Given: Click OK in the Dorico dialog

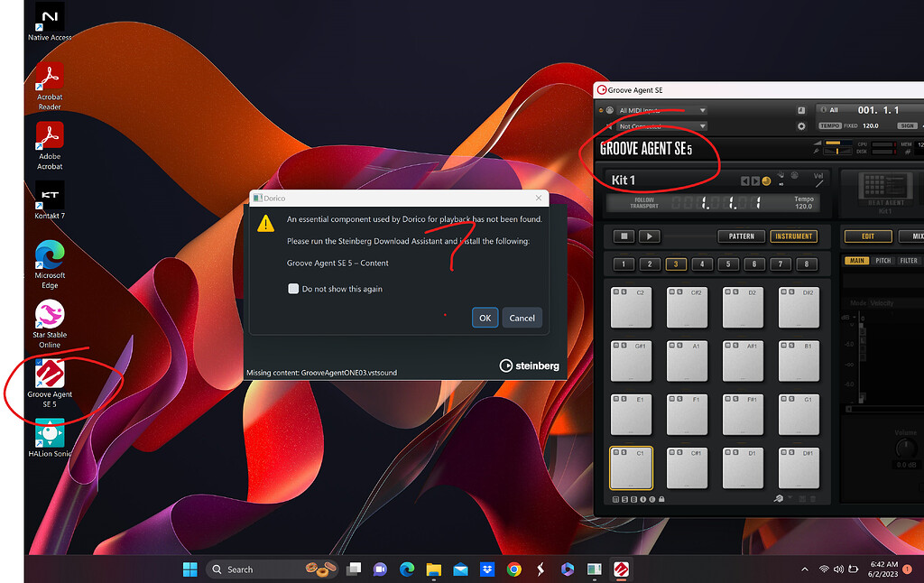Looking at the screenshot, I should tap(485, 318).
